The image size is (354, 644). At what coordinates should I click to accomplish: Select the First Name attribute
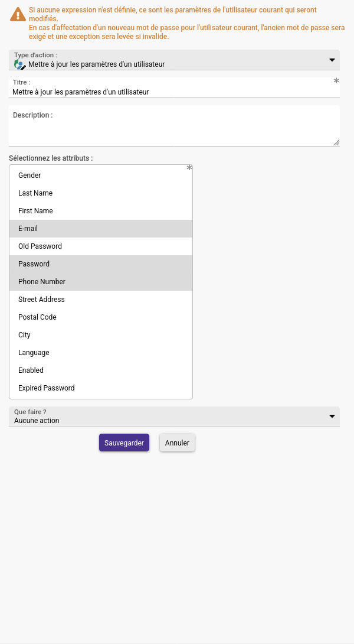pyautogui.click(x=100, y=211)
